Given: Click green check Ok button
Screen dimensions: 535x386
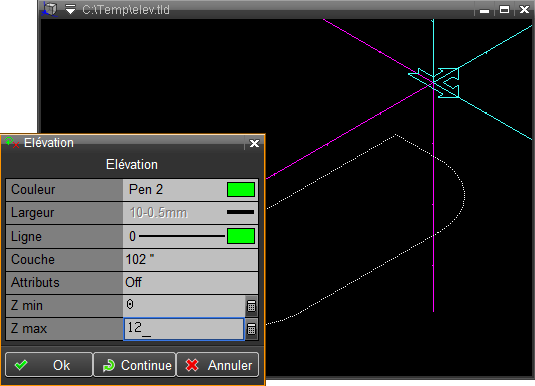Looking at the screenshot, I should click(x=49, y=365).
